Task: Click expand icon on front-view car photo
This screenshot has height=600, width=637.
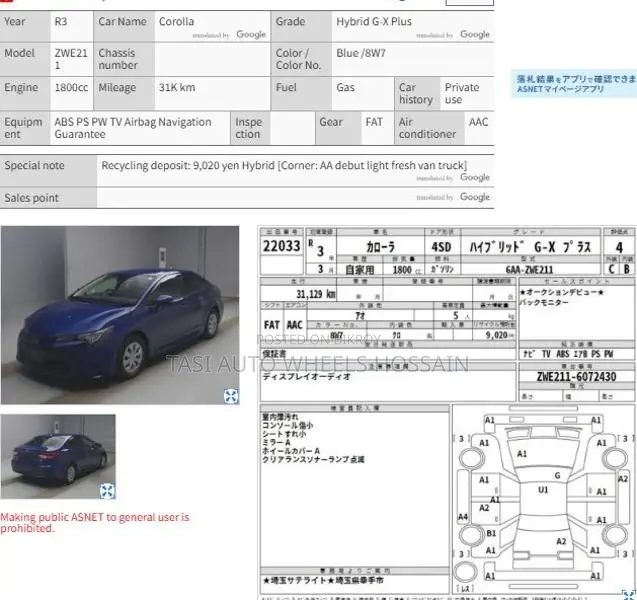Action: 231,396
